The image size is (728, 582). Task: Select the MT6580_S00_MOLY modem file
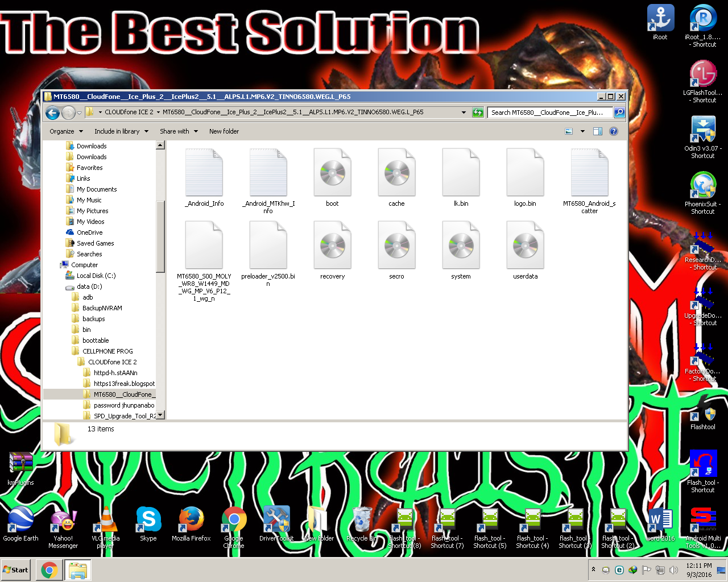[204, 261]
